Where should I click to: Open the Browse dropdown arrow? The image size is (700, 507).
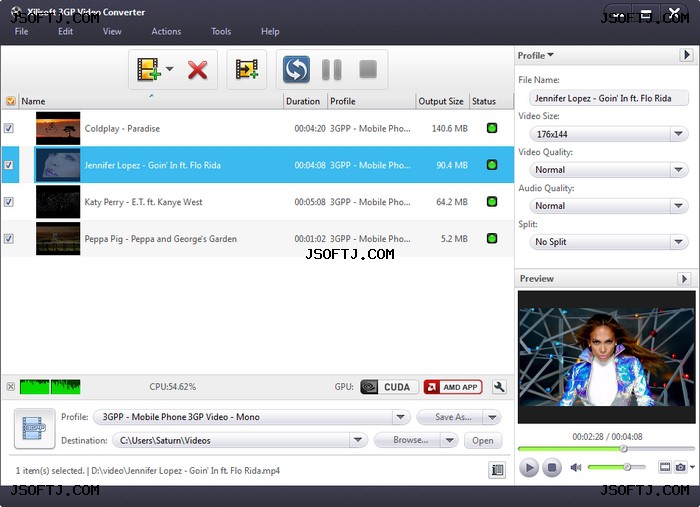450,441
